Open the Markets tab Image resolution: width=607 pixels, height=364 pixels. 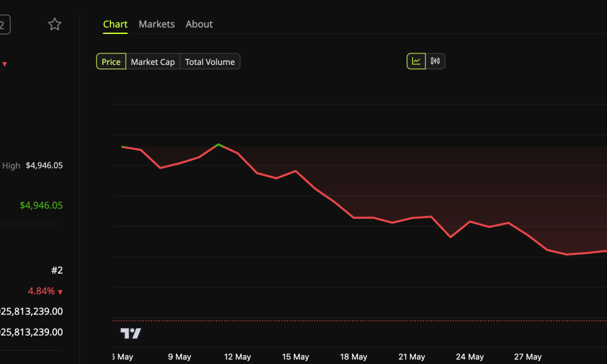[x=157, y=24]
